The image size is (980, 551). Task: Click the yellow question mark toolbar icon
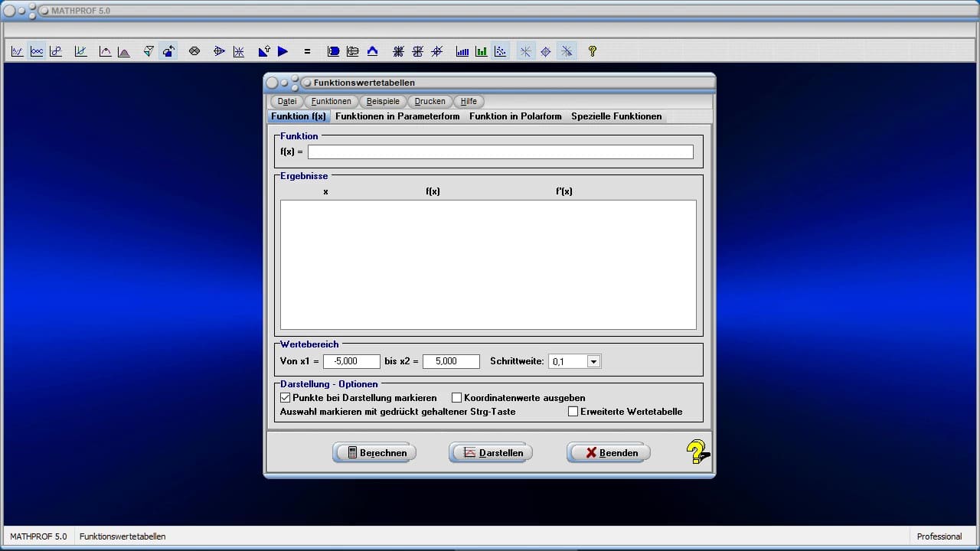pos(592,51)
